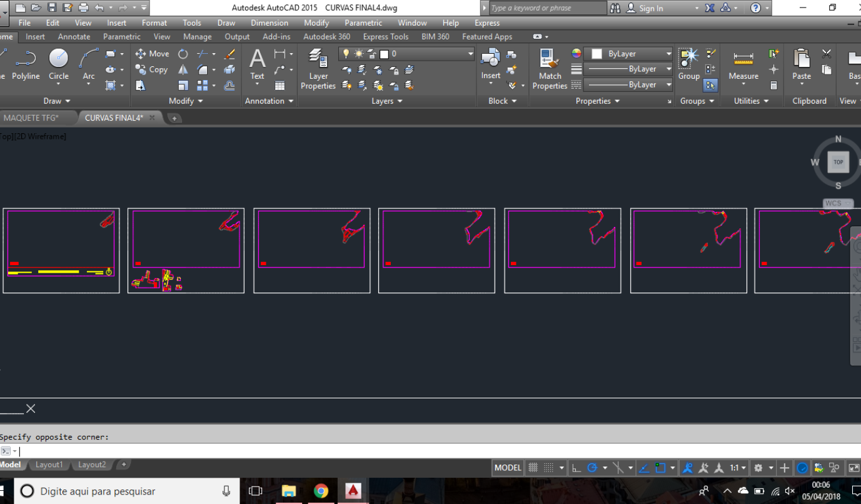Open the Layer Properties manager
This screenshot has height=504, width=861.
318,69
